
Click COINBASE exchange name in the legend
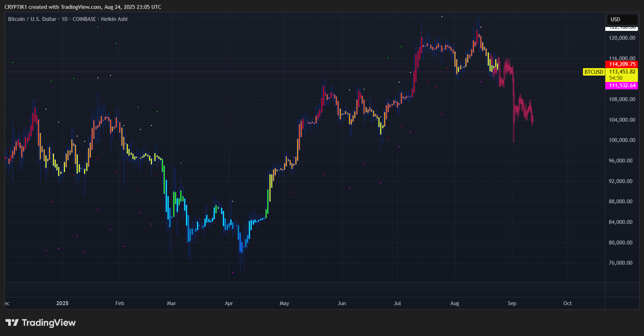84,19
